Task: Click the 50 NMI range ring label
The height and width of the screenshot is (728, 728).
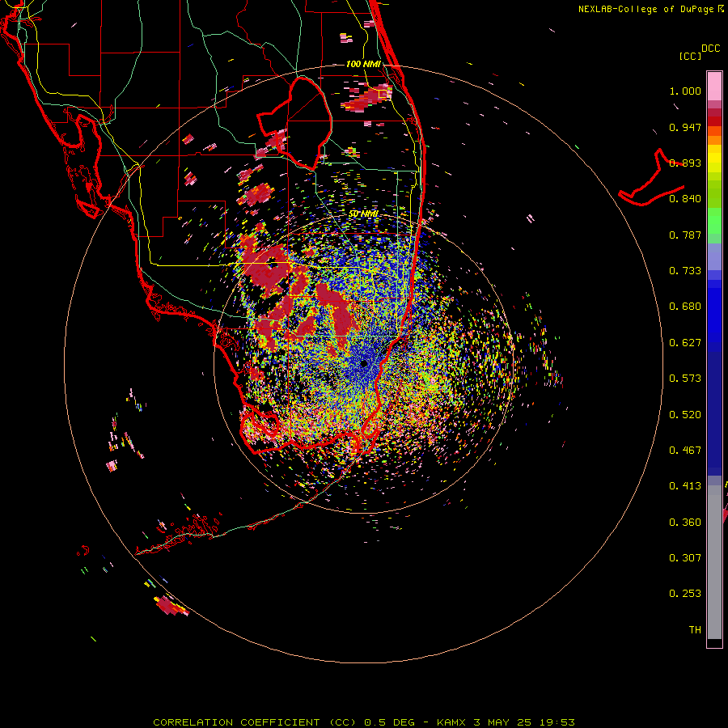Action: coord(363,214)
